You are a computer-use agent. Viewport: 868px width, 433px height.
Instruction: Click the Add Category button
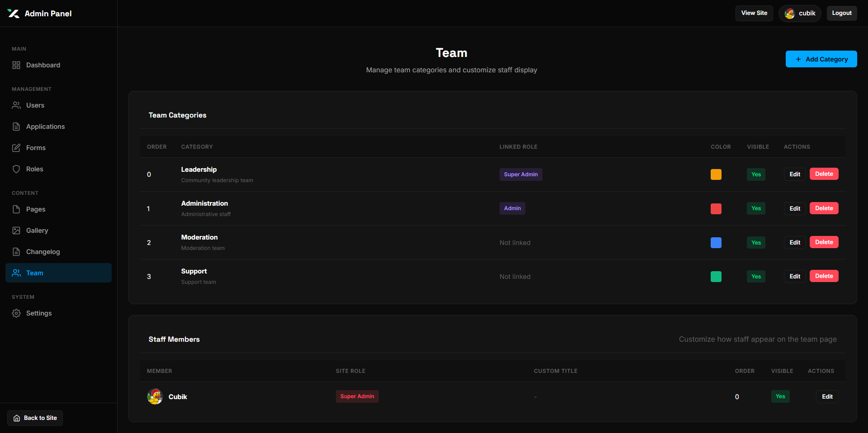tap(821, 59)
